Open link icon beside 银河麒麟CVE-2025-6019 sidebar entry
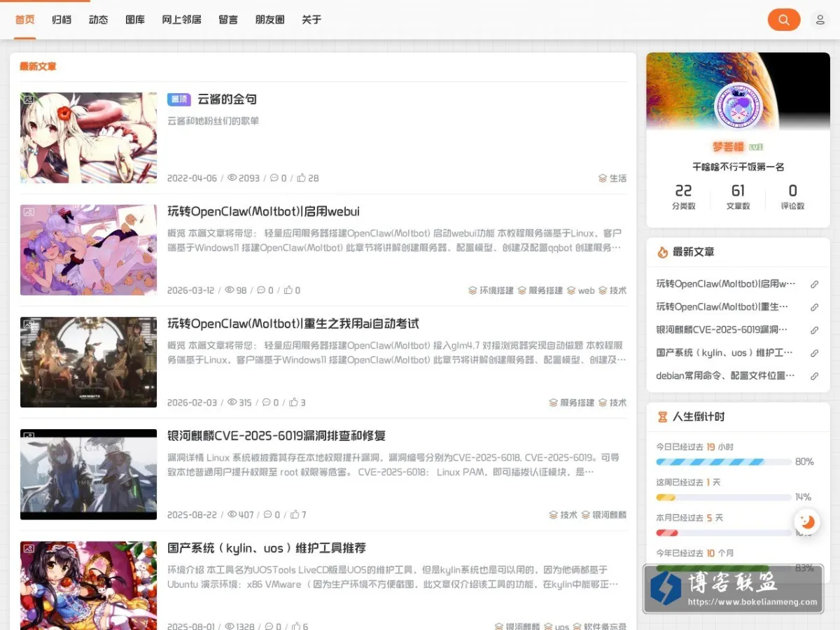 tap(814, 330)
